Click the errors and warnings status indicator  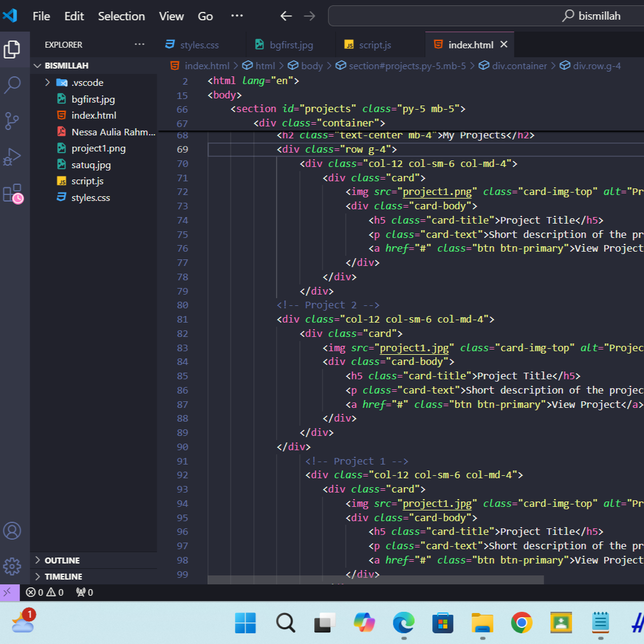(45, 592)
